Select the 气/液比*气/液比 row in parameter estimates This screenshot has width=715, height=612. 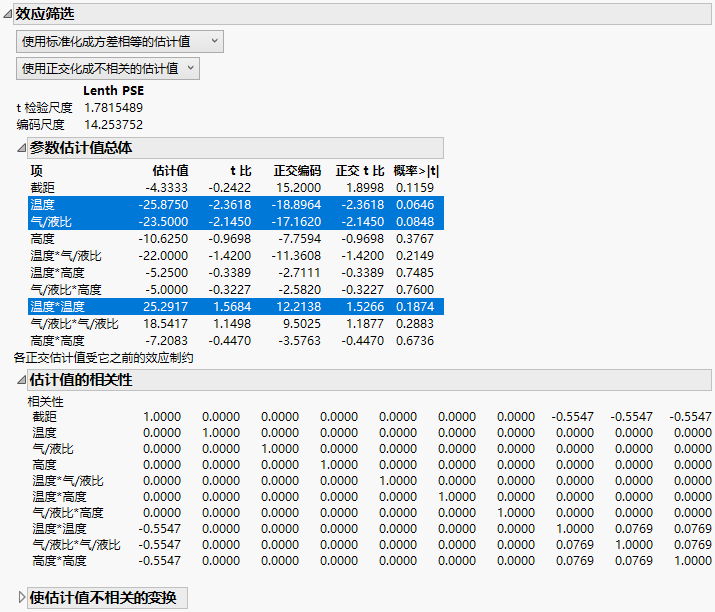(236, 324)
